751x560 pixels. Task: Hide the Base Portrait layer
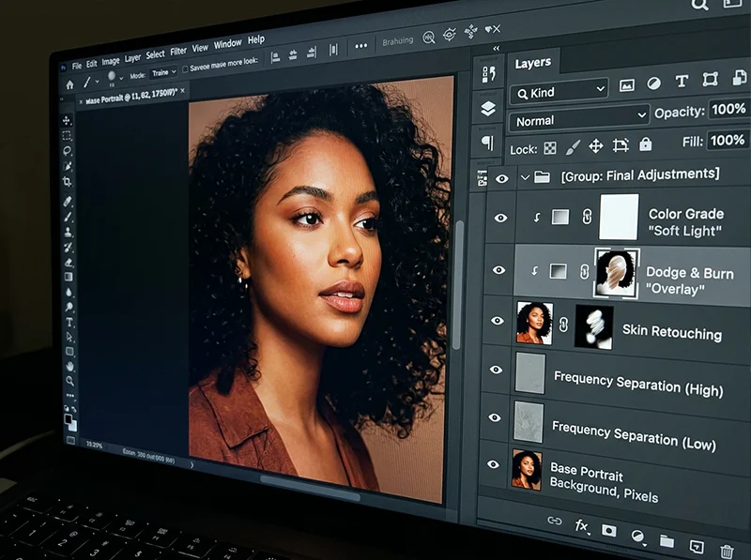pyautogui.click(x=493, y=464)
